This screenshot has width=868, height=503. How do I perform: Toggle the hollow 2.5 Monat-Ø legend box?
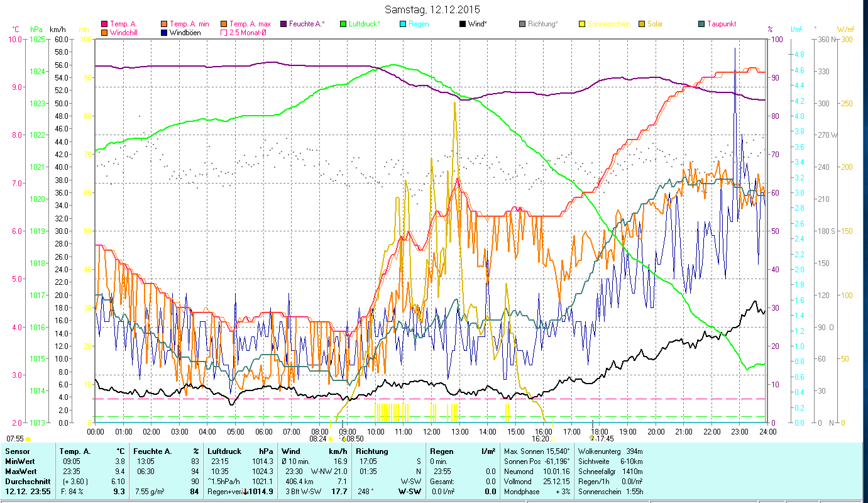coord(224,33)
